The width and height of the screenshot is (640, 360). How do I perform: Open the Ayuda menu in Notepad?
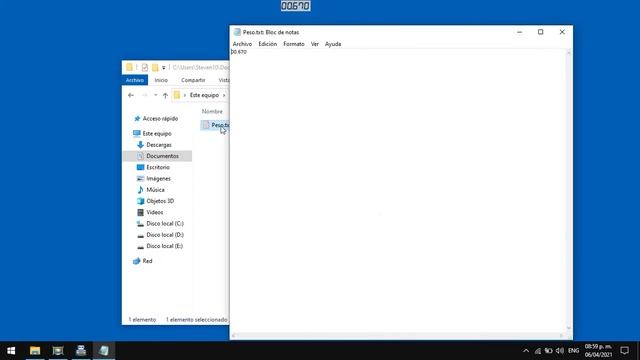click(333, 44)
